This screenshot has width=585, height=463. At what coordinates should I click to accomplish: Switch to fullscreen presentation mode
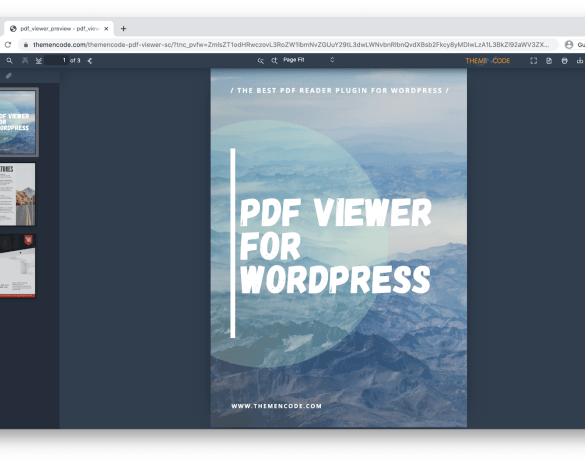tap(534, 60)
